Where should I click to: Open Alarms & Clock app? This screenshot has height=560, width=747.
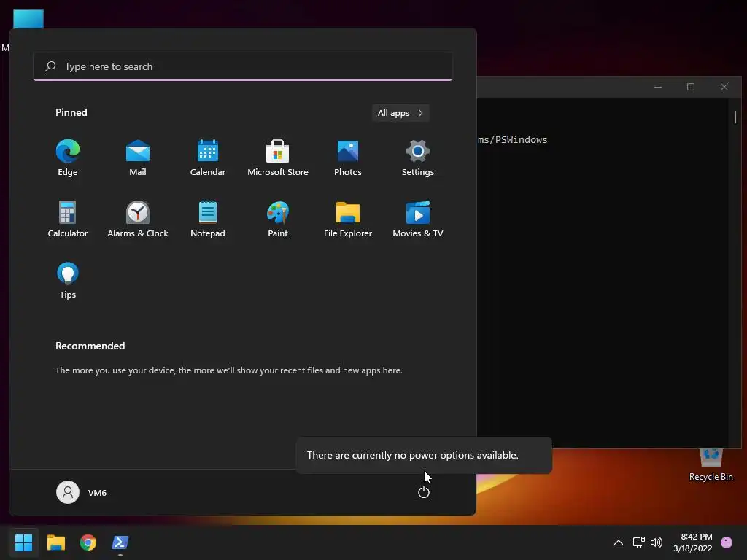138,219
